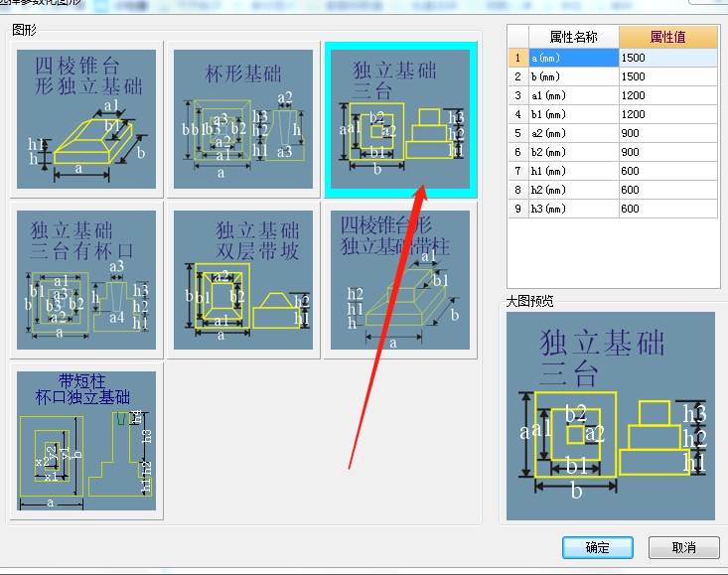Select the a1 (mm) property name cell
The width and height of the screenshot is (728, 575).
tap(574, 95)
